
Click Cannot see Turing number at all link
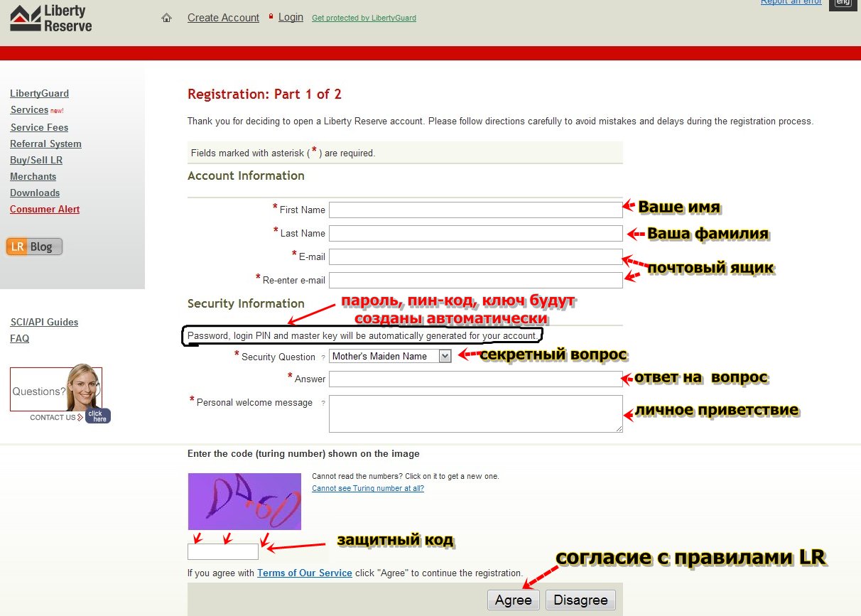[368, 488]
